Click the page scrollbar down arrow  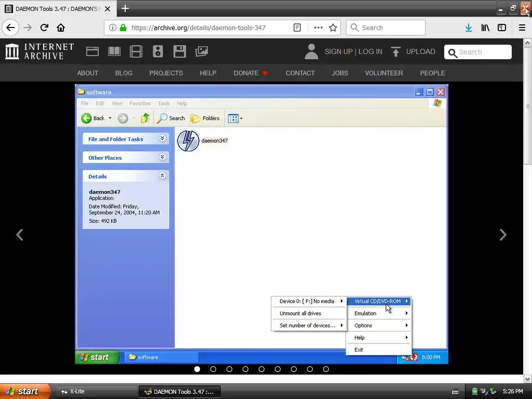pyautogui.click(x=527, y=379)
